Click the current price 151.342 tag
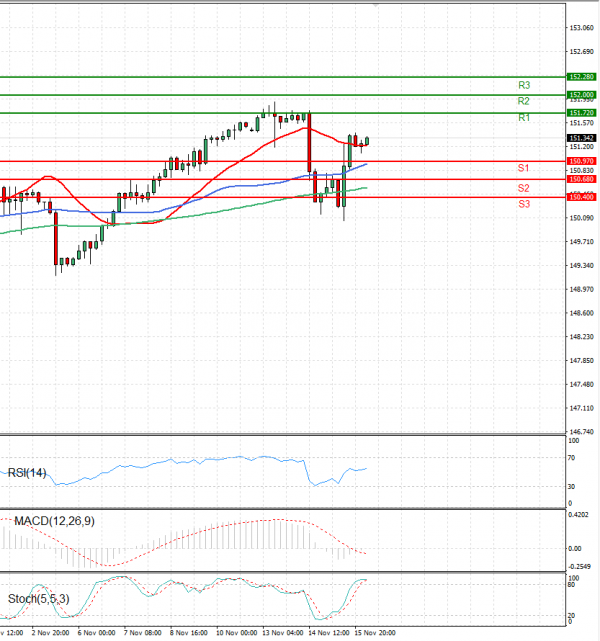Viewport: 600px width, 641px height. (x=582, y=138)
